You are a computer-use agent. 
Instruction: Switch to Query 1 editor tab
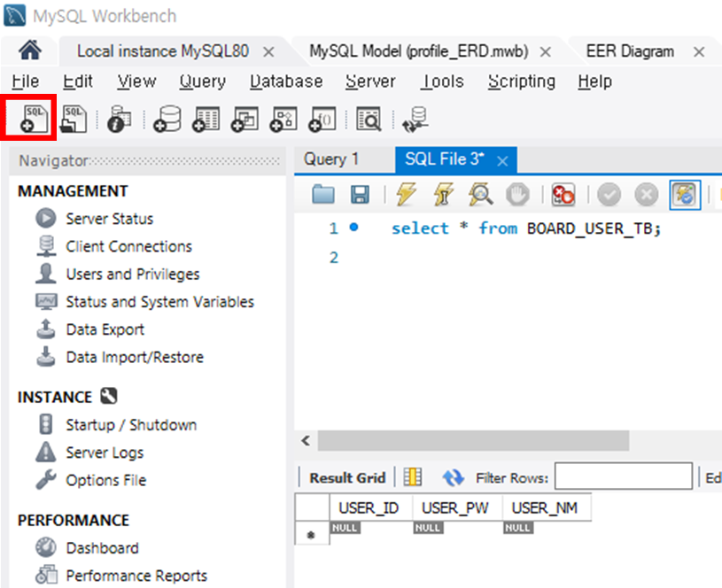click(x=331, y=159)
